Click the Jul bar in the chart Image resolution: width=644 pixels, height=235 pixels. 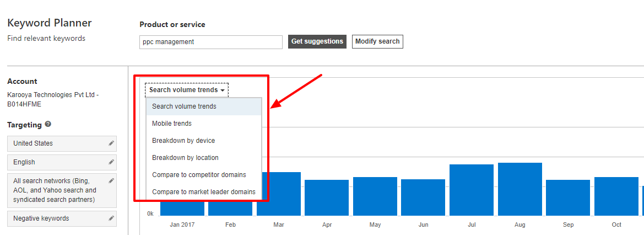click(x=472, y=190)
